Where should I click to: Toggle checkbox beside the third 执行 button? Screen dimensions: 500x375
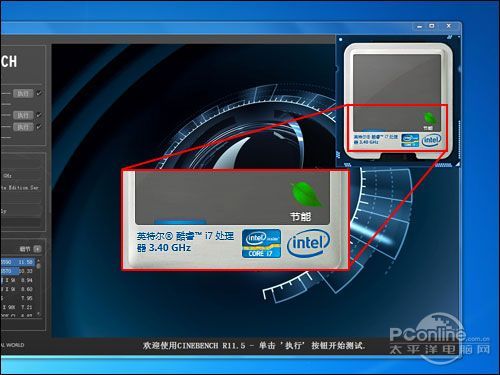click(39, 127)
